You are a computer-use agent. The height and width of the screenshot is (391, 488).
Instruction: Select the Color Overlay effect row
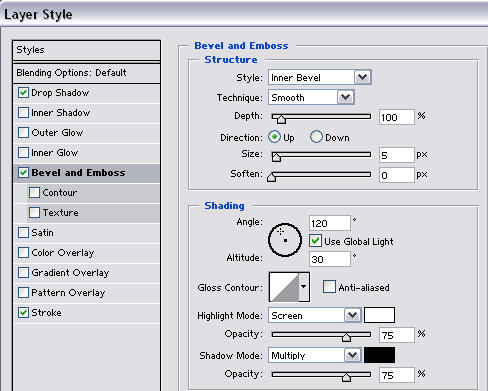(86, 253)
